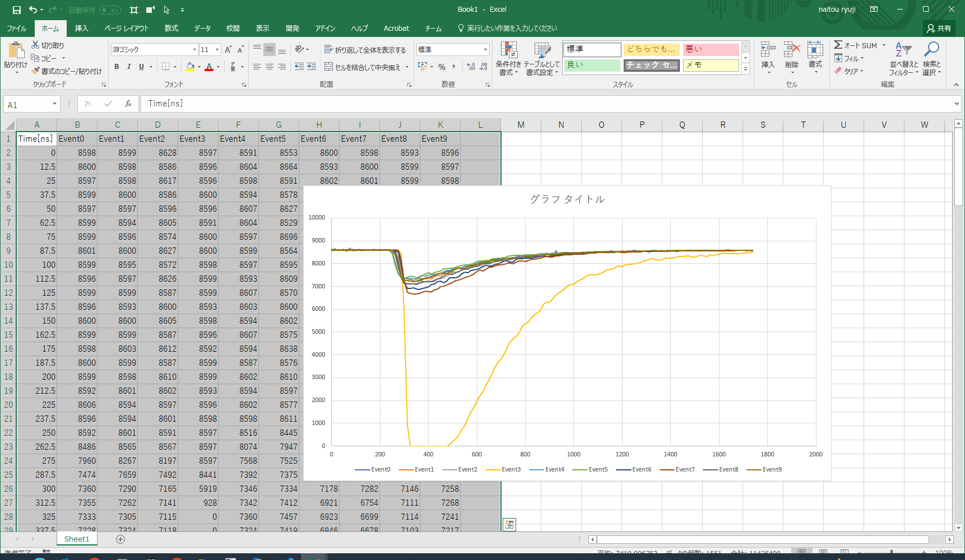Select the Sheet1 worksheet tab
Viewport: 965px width, 560px height.
pyautogui.click(x=77, y=539)
